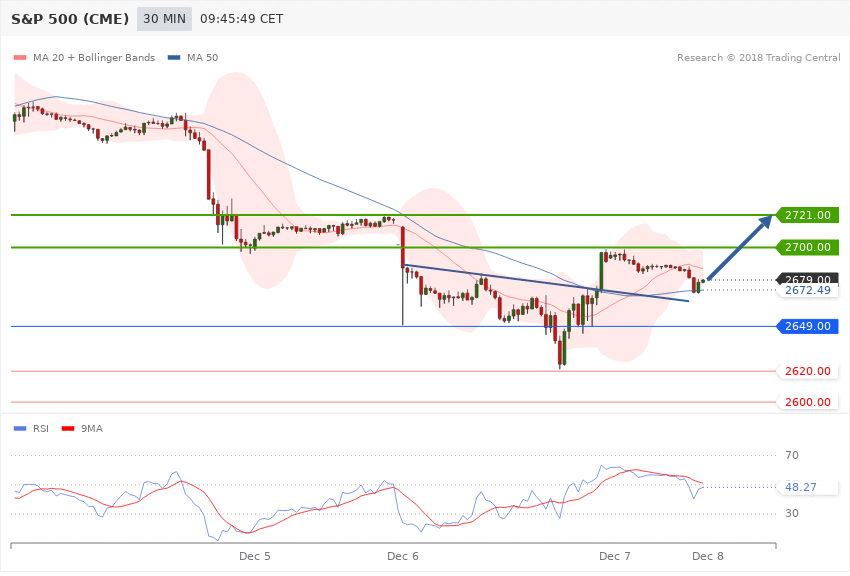Viewport: 850px width, 576px height.
Task: Click the 2721.00 resistance price tag
Action: click(808, 215)
